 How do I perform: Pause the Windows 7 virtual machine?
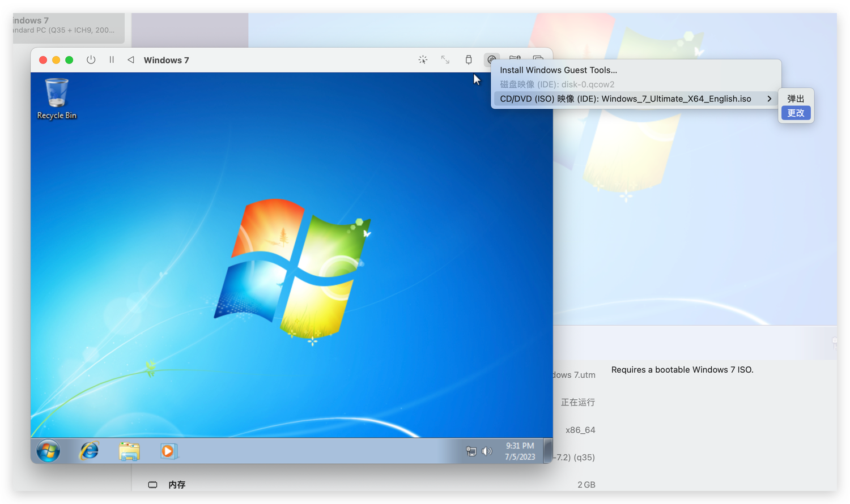point(112,60)
